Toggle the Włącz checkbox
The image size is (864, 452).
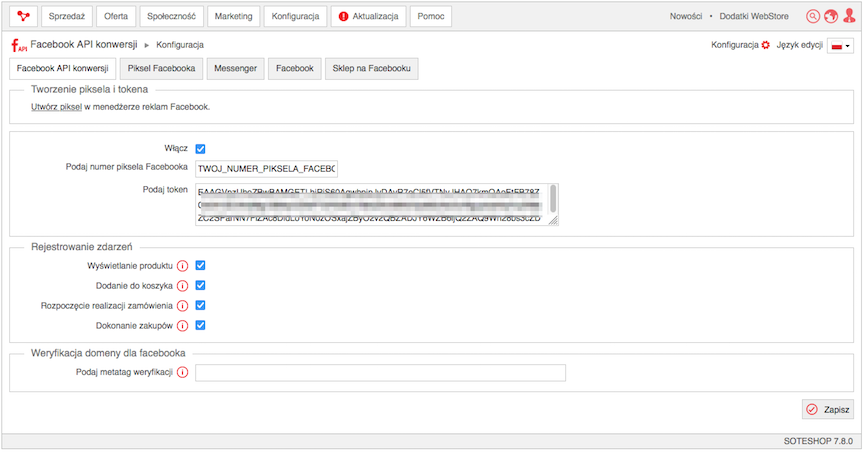[x=201, y=149]
